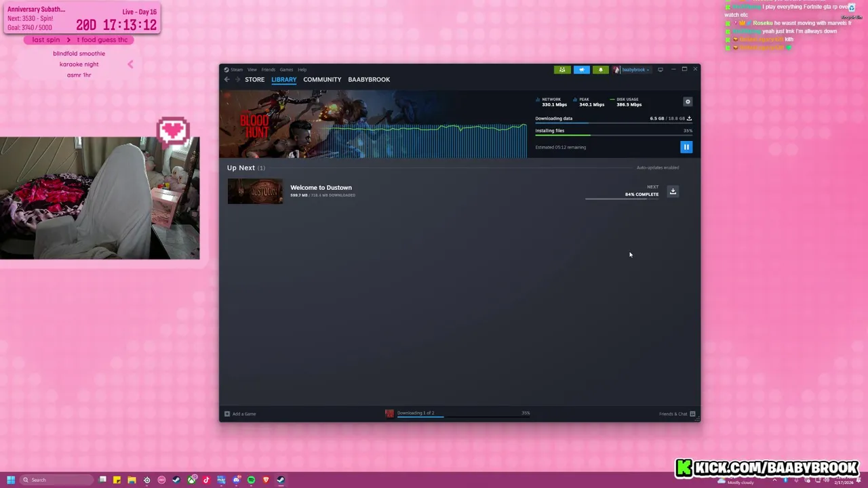Click the Estimated 05:12 remaining text
The width and height of the screenshot is (868, 488).
click(x=560, y=147)
